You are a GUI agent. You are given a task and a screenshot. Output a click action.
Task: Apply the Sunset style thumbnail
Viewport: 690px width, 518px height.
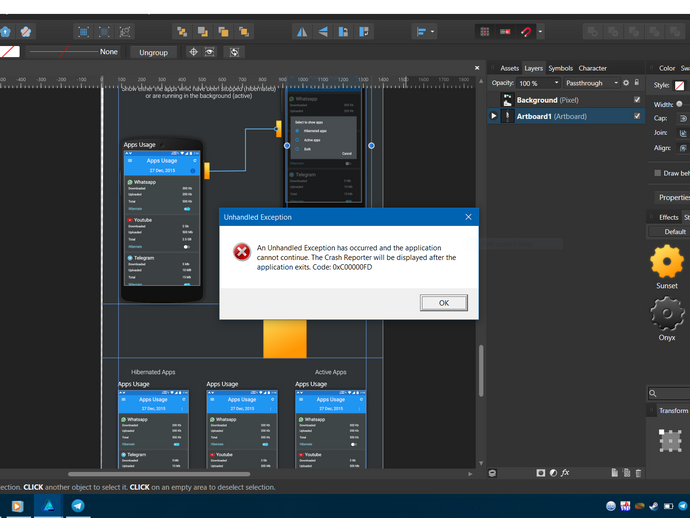click(x=667, y=262)
